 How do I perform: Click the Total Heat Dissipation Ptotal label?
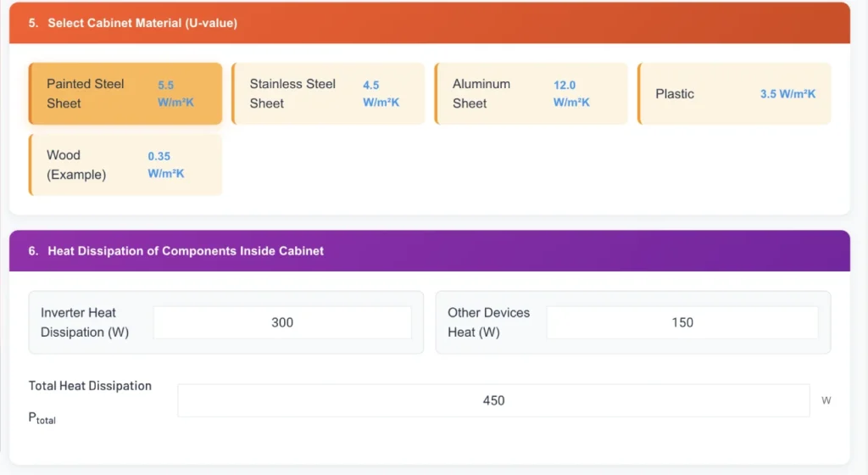click(90, 400)
